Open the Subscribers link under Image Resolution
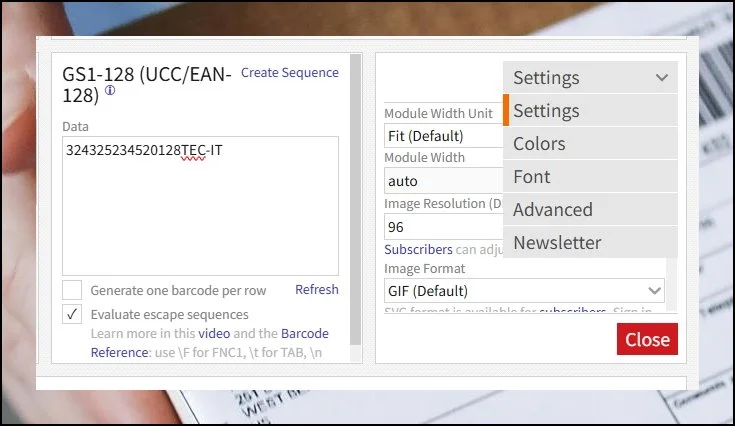 tap(419, 249)
